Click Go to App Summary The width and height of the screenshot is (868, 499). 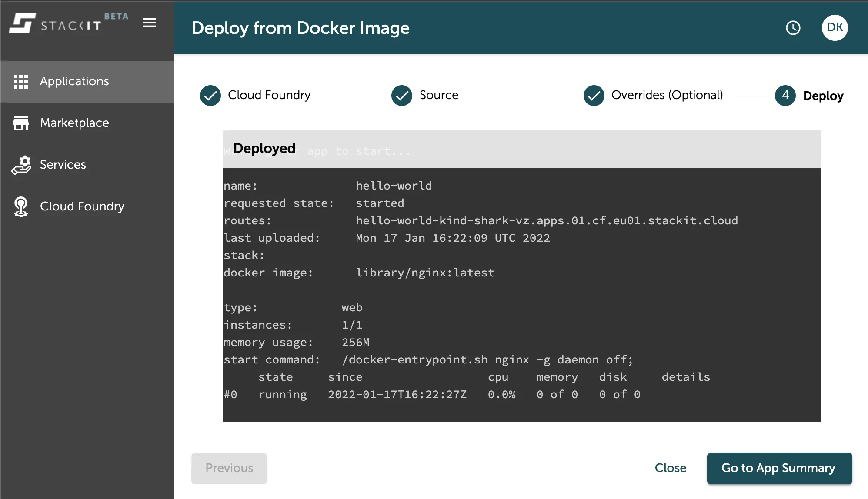tap(779, 468)
